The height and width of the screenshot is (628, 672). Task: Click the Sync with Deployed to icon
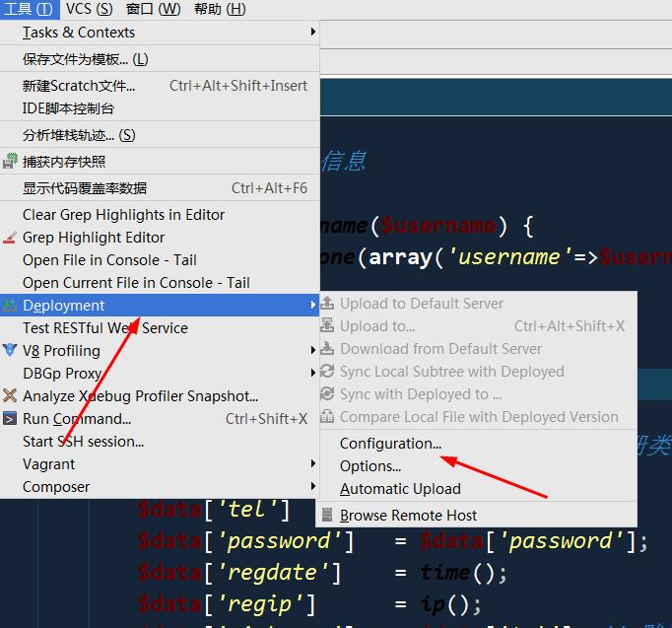327,394
